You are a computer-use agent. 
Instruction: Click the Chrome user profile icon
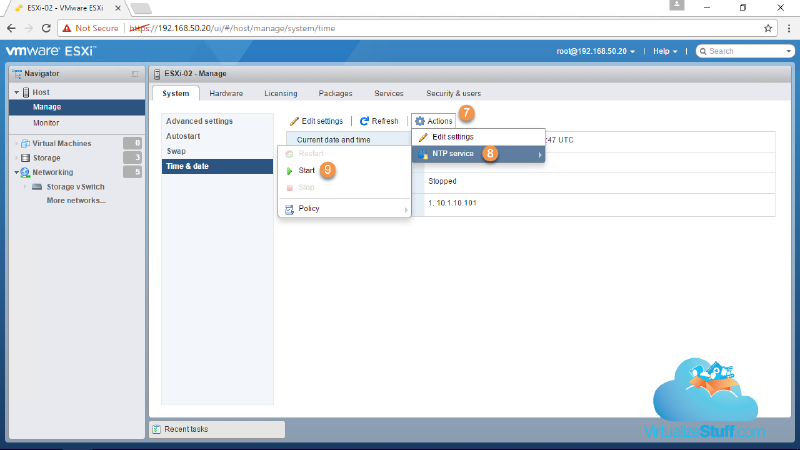coord(677,5)
